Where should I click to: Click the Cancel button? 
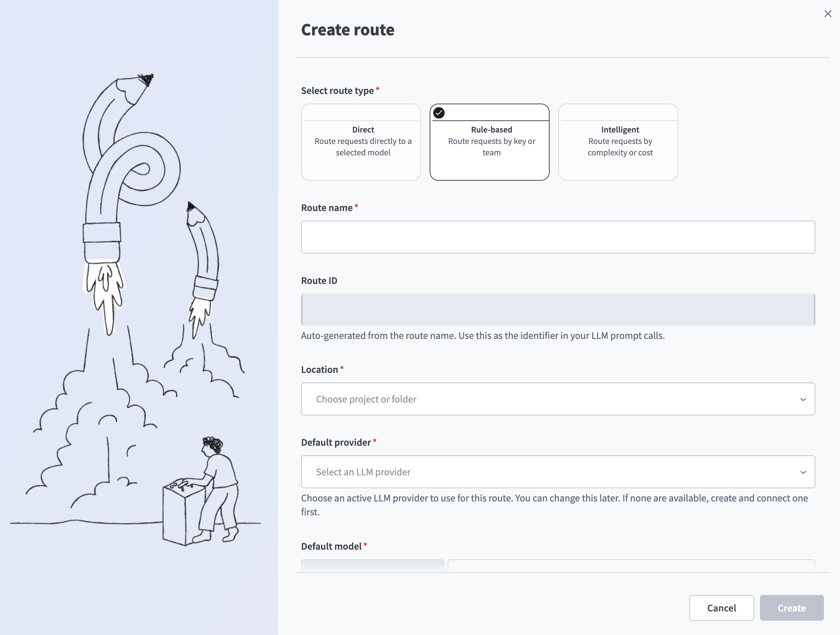(x=721, y=607)
